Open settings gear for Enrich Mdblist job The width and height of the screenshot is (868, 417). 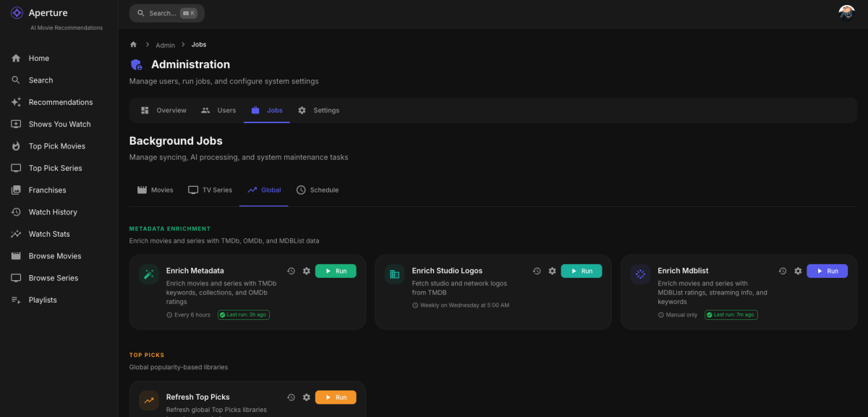click(798, 271)
